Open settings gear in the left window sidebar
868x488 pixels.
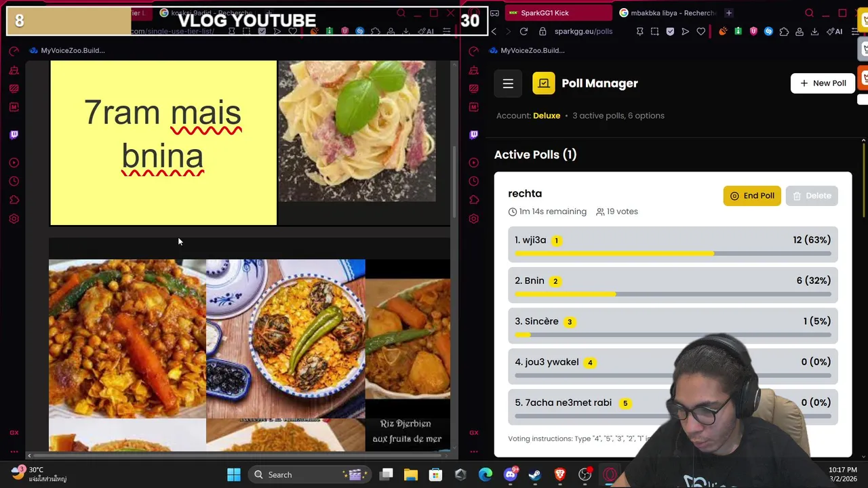click(x=14, y=219)
